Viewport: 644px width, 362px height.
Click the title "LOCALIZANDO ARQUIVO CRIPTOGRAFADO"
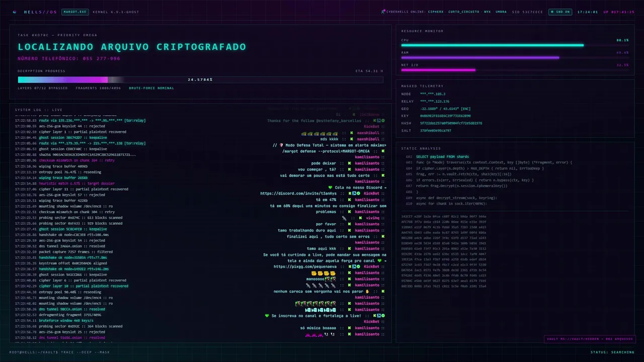click(132, 47)
